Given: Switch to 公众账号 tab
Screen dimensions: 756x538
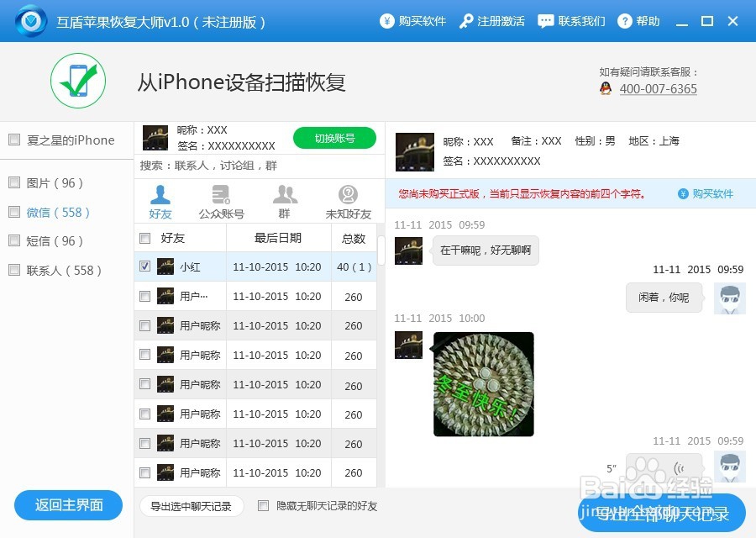Looking at the screenshot, I should click(221, 203).
